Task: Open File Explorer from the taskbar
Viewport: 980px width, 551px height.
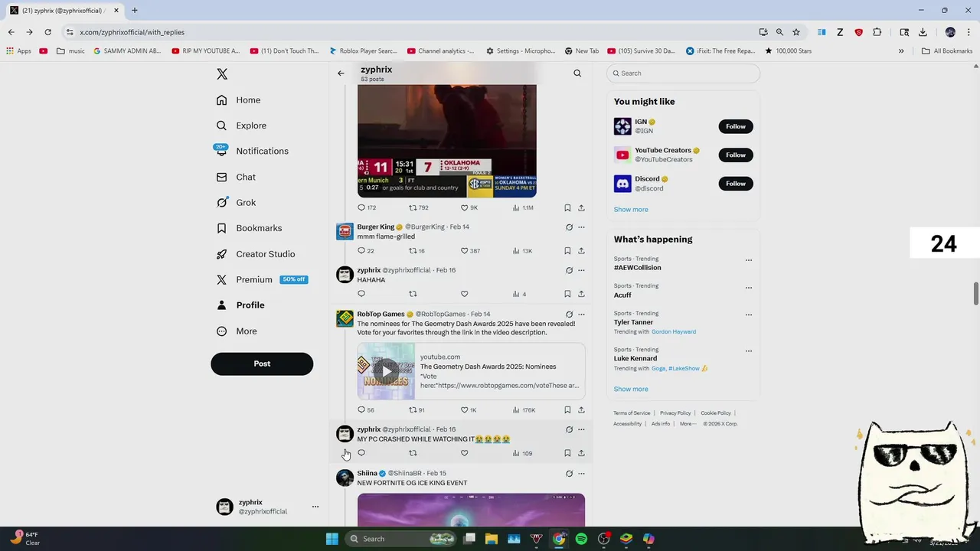Action: (x=492, y=539)
